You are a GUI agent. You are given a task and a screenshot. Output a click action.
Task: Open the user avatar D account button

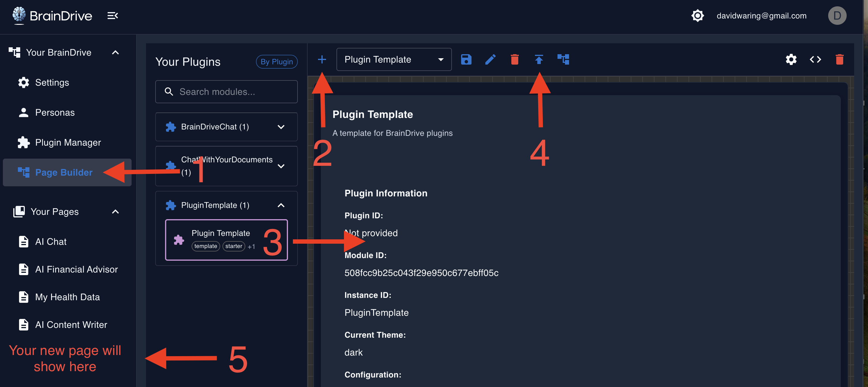837,16
